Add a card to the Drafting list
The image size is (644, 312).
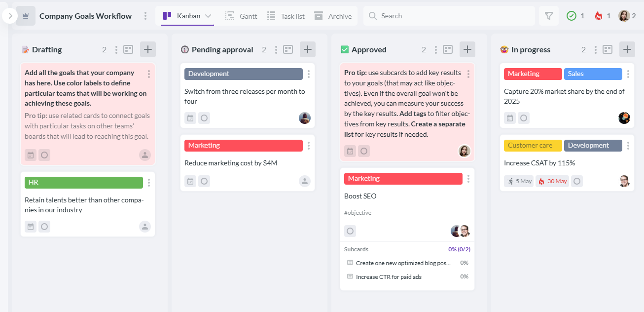coord(148,49)
